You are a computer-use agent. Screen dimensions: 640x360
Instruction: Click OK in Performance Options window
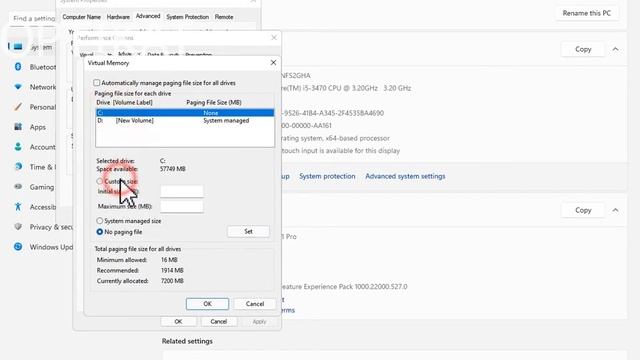coord(178,322)
